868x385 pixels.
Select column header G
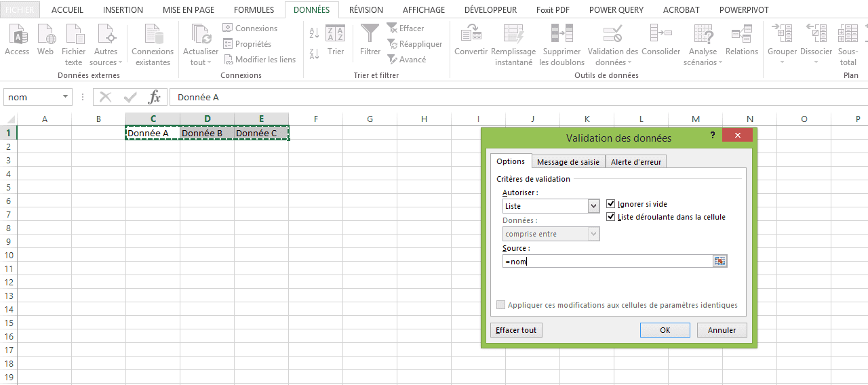(370, 119)
